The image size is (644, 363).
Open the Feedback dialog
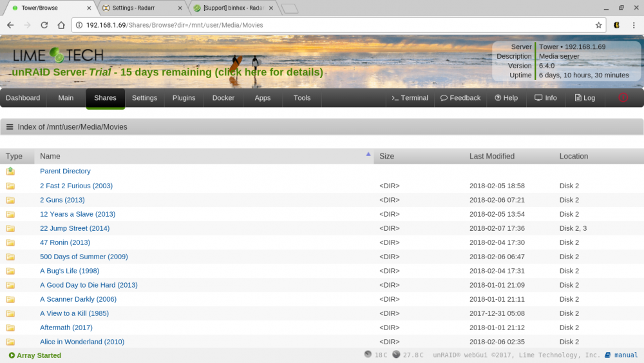pyautogui.click(x=460, y=98)
